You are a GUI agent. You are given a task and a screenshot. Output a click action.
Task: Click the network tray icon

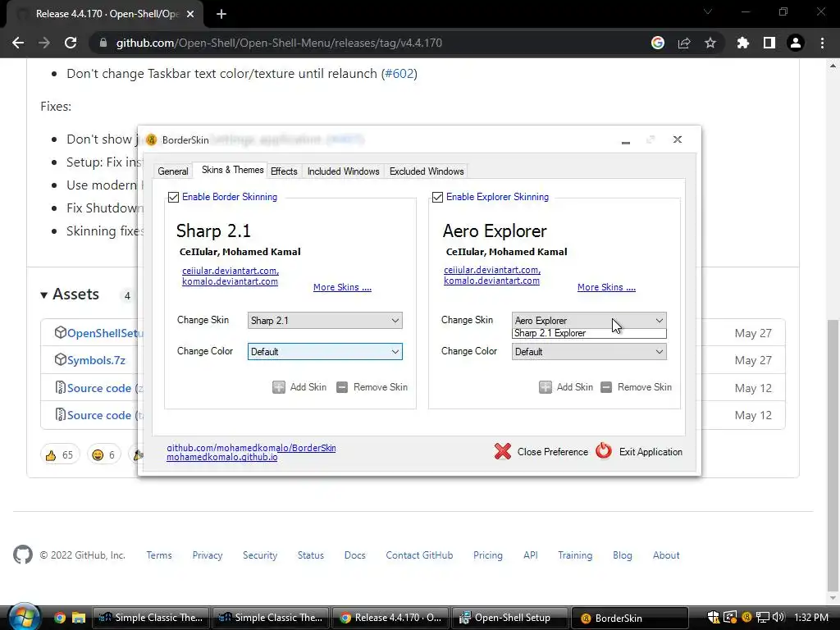[763, 617]
